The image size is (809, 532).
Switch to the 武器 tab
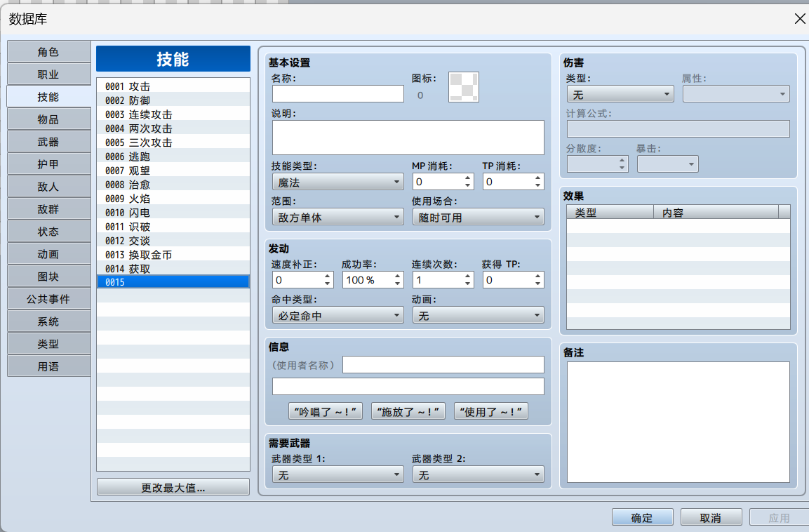pyautogui.click(x=48, y=142)
